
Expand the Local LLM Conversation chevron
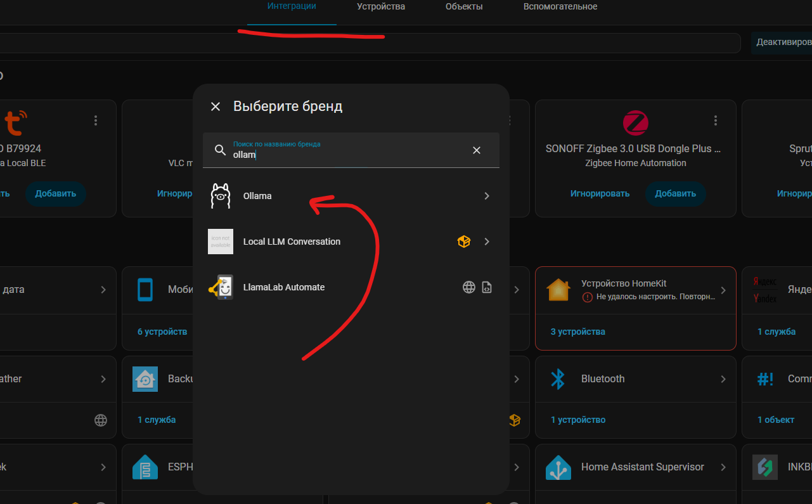coord(487,242)
